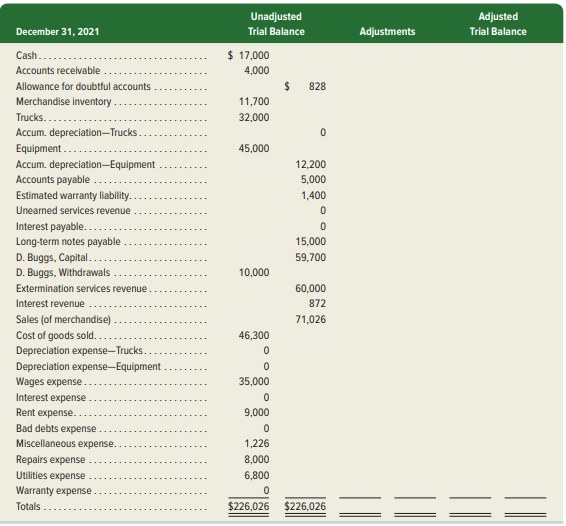Click the Adjusted Trial Balance header
This screenshot has width=566, height=526.
tap(498, 24)
